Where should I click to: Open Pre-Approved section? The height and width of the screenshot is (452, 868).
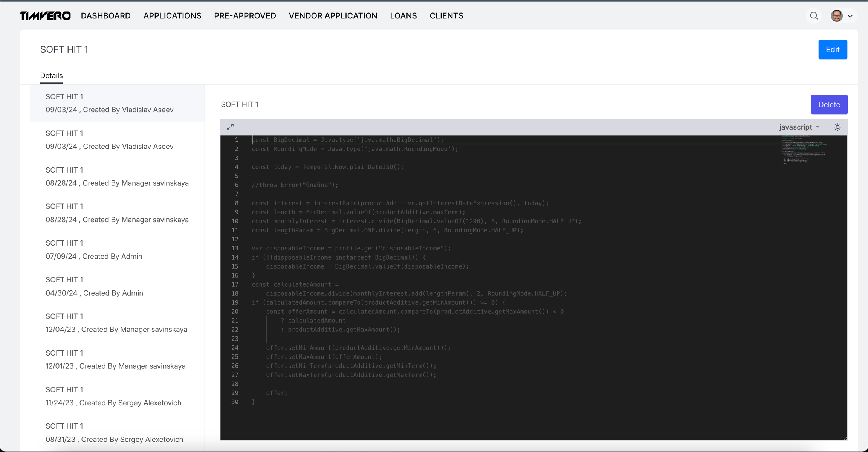(245, 16)
